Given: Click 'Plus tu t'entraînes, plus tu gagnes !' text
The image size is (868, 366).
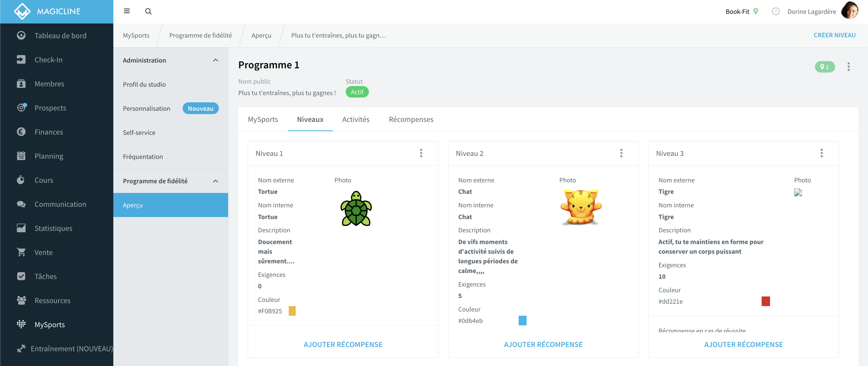Looking at the screenshot, I should pos(287,93).
